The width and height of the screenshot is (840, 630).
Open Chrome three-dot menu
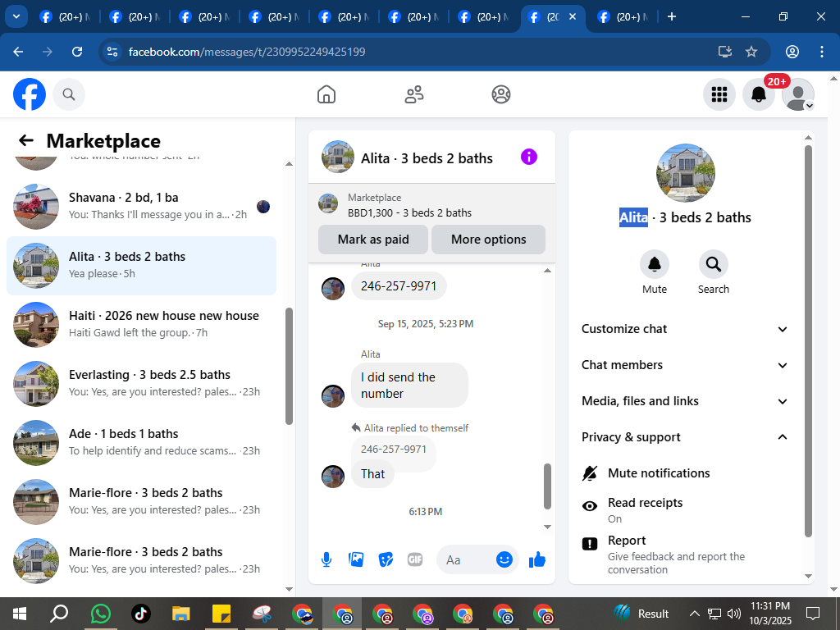[822, 52]
